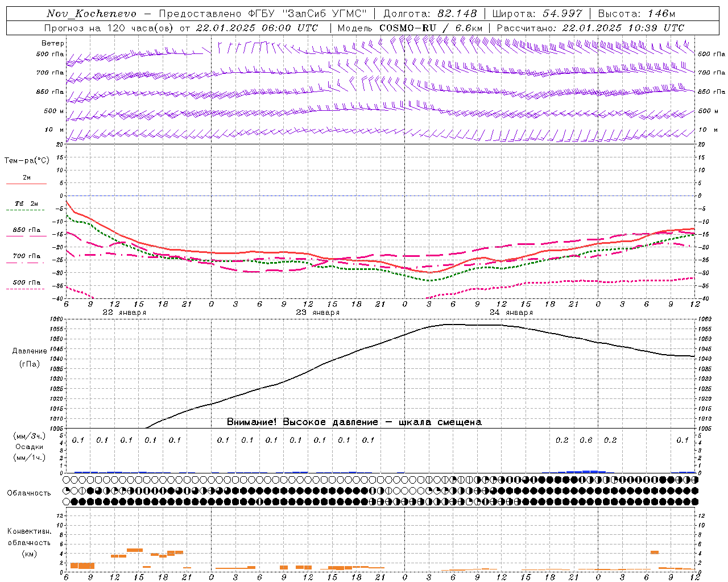This screenshot has height=582, width=728.
Task: Click the '(мм/1ч.)' precipitation unit label
Action: coord(30,458)
